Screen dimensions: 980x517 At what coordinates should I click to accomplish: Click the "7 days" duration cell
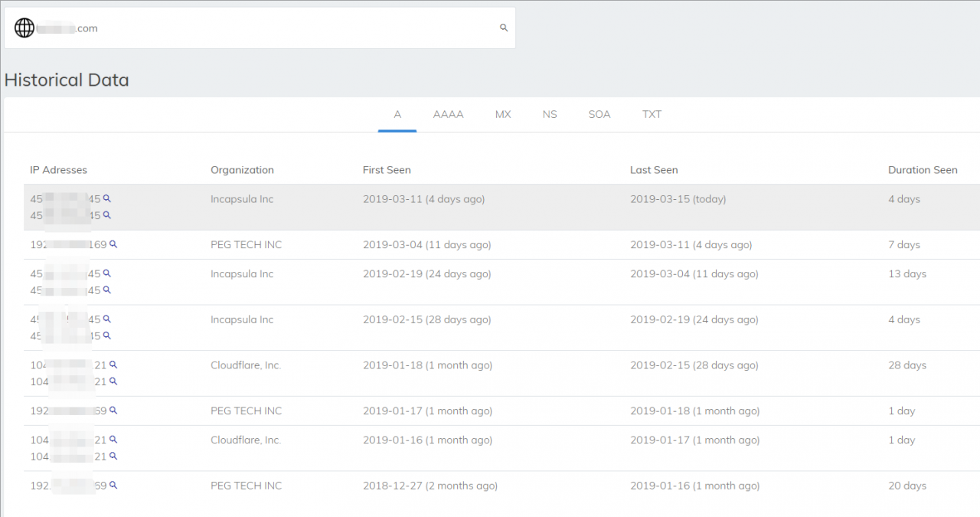904,245
